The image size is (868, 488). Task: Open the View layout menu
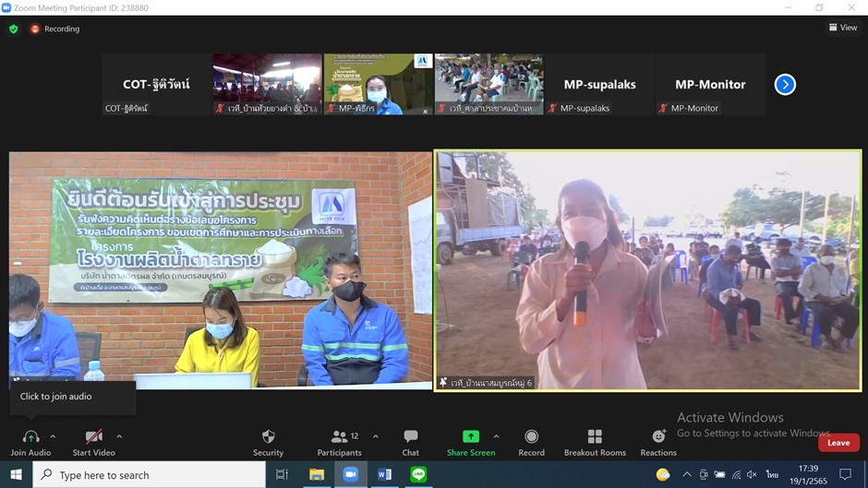point(843,28)
